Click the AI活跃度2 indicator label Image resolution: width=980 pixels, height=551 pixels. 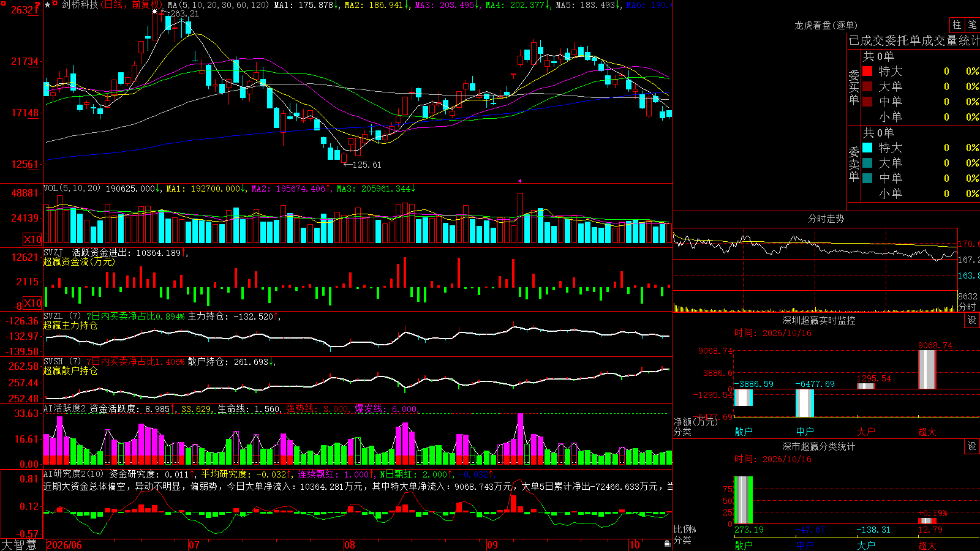(x=65, y=408)
